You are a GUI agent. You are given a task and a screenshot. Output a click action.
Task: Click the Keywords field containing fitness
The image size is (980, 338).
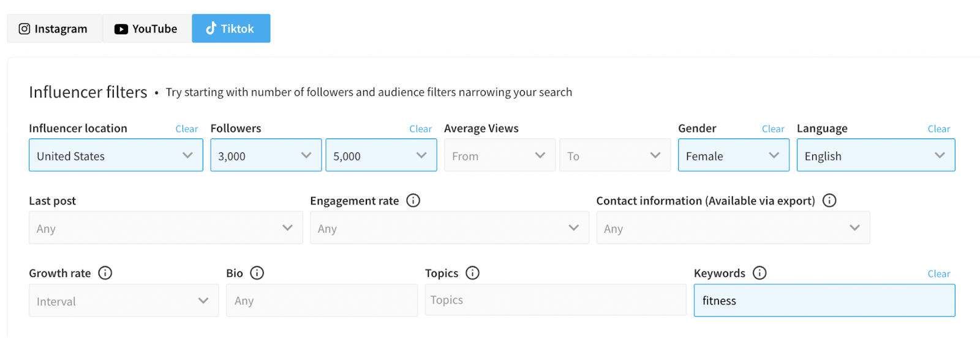tap(824, 301)
